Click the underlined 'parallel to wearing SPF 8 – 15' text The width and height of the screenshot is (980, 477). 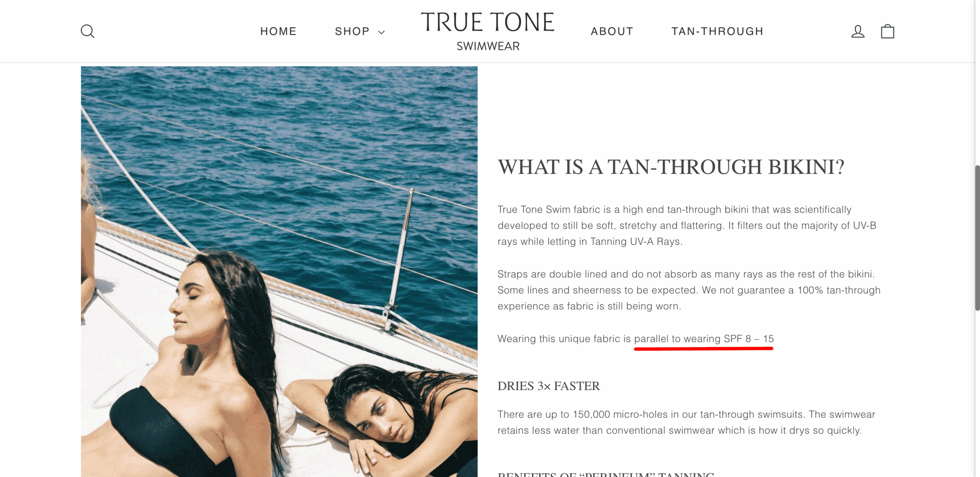704,339
